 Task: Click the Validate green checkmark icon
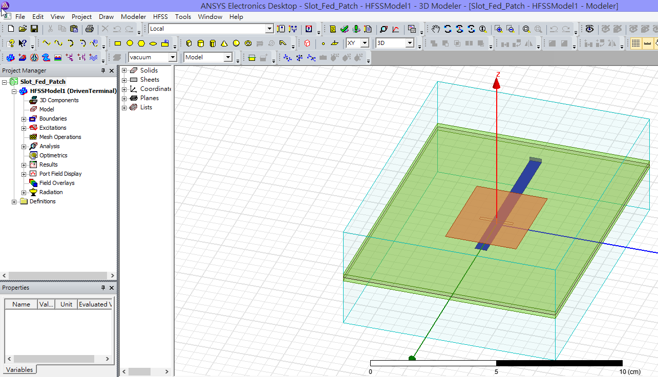345,29
